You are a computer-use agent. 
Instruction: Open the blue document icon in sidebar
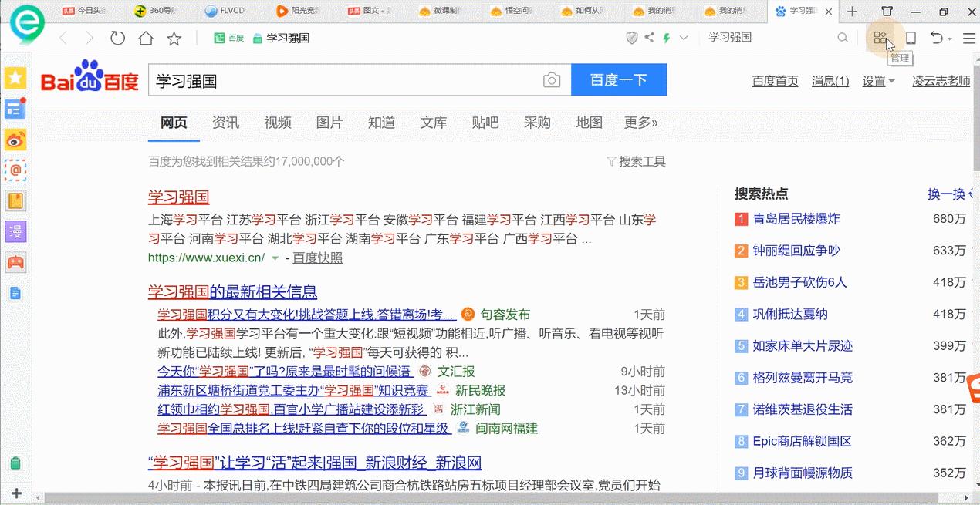[15, 293]
